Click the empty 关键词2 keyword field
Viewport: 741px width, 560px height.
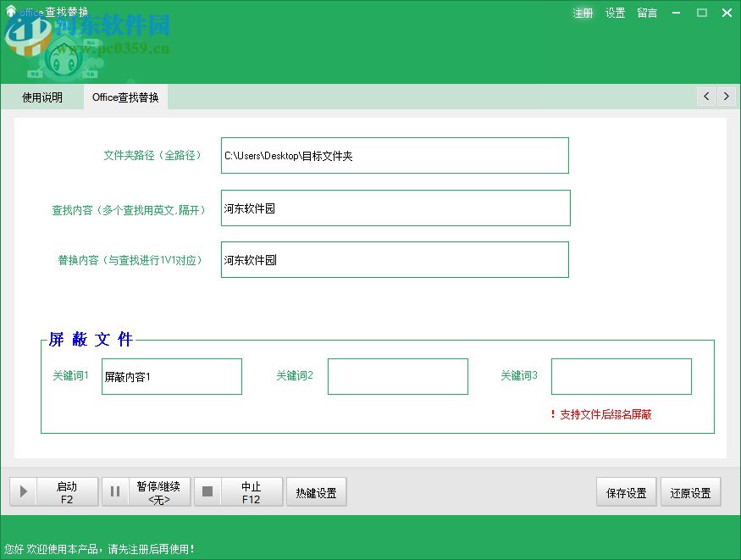pos(398,376)
